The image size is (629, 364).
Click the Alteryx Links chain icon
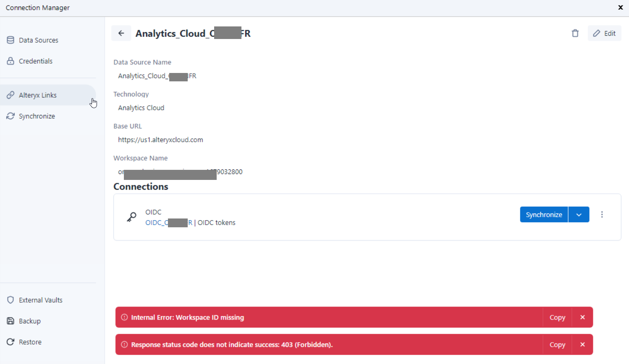10,95
